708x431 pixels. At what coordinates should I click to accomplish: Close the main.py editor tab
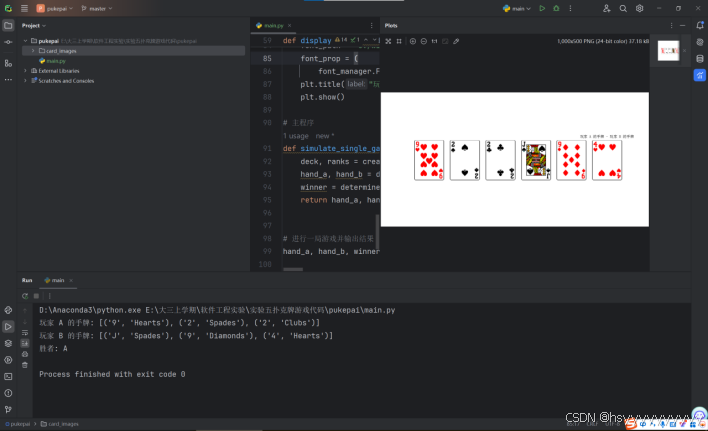click(289, 26)
